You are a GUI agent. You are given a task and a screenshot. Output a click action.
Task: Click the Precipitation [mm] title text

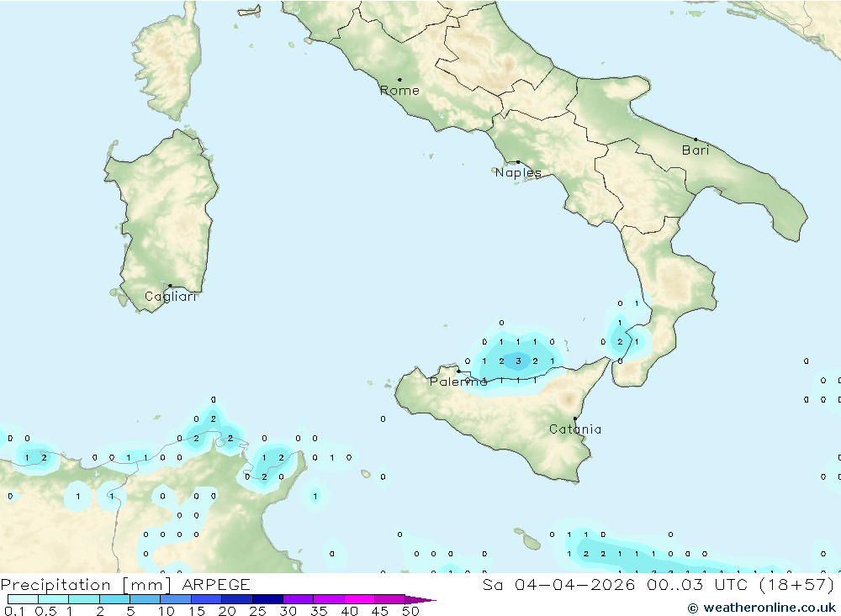tap(85, 585)
